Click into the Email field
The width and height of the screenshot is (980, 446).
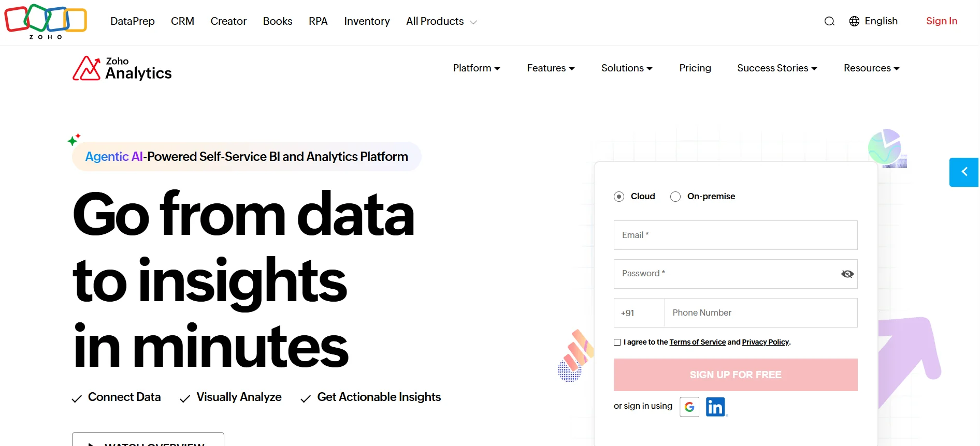tap(736, 235)
